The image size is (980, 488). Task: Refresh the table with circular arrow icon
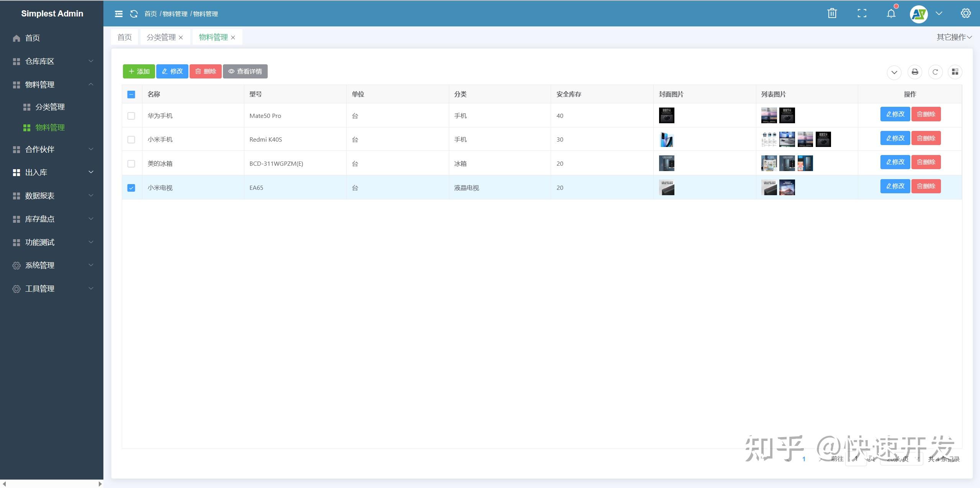pos(935,72)
